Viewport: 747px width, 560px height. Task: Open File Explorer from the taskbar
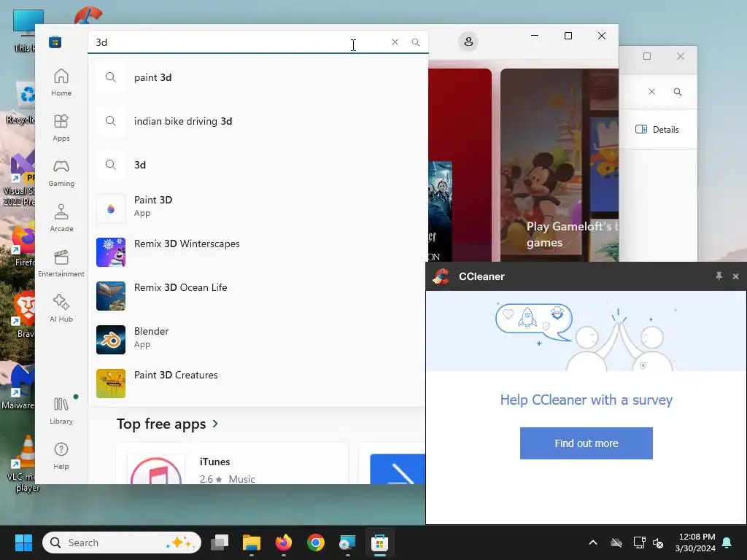tap(252, 542)
